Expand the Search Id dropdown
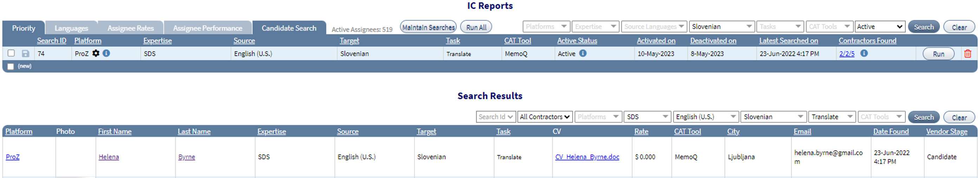 tap(496, 117)
